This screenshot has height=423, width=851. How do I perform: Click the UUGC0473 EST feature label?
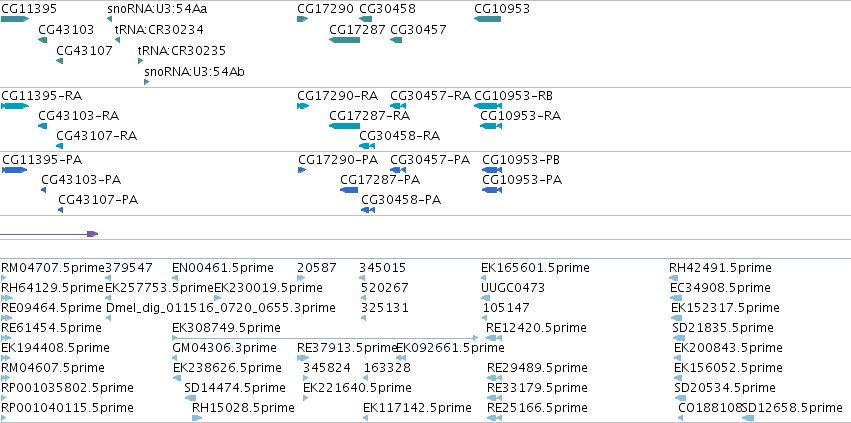513,287
